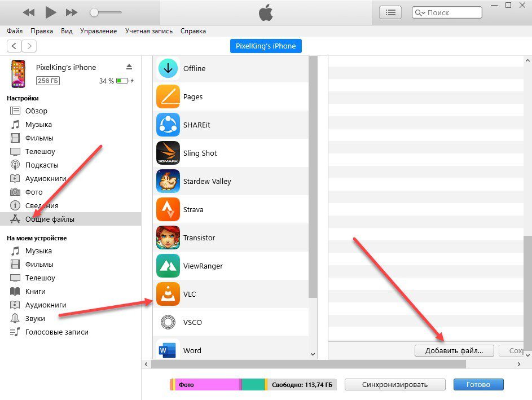The image size is (532, 400).
Task: Open the Учетная запись menu
Action: click(x=148, y=31)
